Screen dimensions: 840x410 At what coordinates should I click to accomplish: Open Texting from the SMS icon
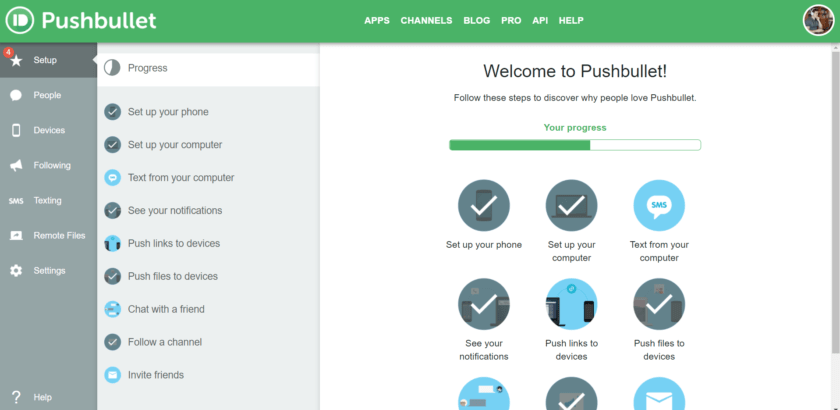coord(16,200)
